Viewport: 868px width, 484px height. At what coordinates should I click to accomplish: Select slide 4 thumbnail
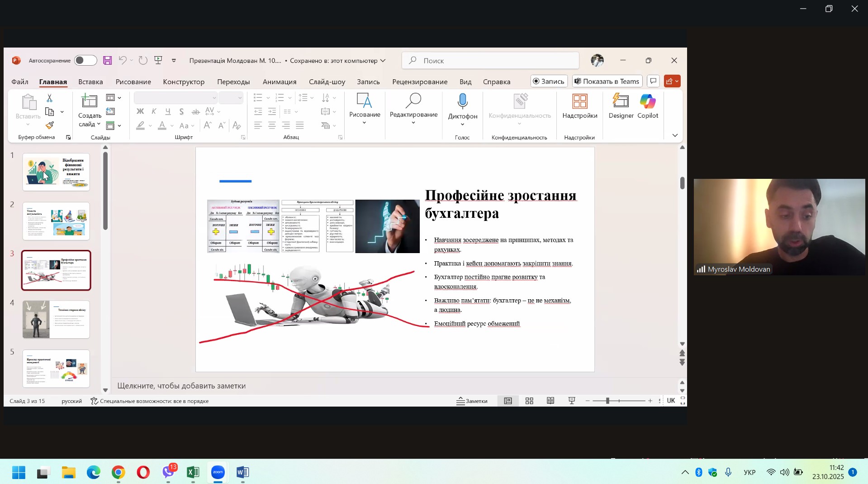[x=56, y=320]
